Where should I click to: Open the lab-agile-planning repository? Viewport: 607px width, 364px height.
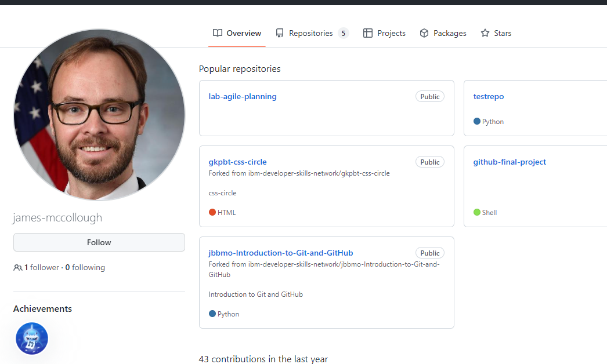(243, 96)
